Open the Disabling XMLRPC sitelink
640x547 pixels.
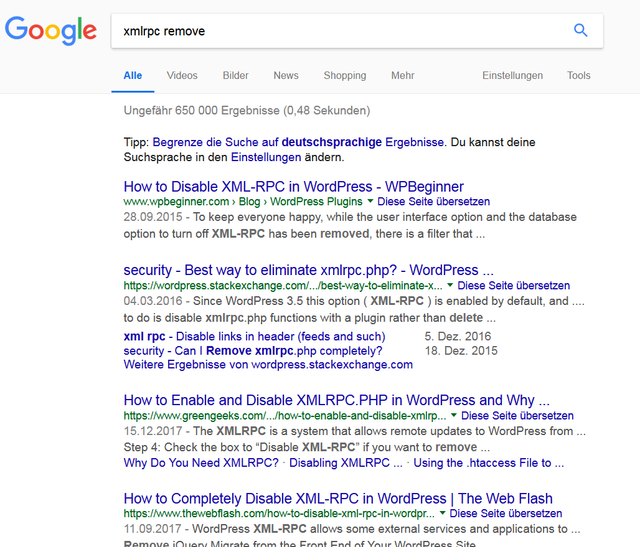coord(346,463)
